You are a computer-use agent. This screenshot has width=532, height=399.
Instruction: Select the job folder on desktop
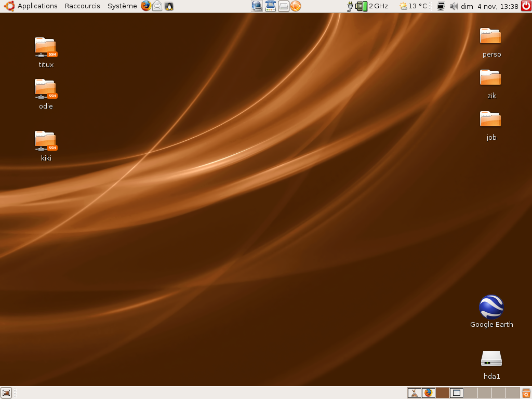click(490, 126)
